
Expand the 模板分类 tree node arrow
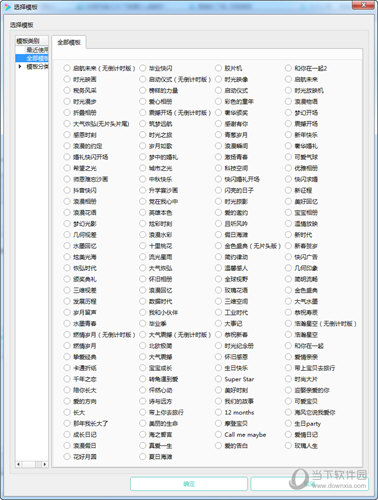(x=20, y=67)
